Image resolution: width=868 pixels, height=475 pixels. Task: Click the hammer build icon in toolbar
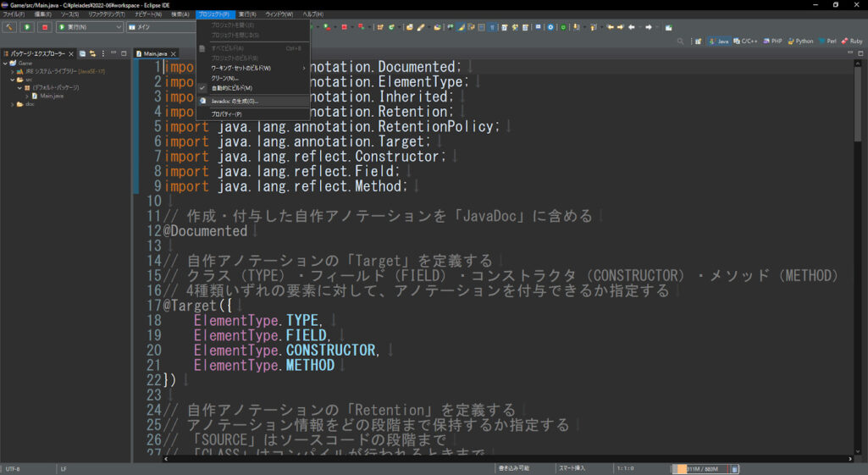tap(9, 27)
